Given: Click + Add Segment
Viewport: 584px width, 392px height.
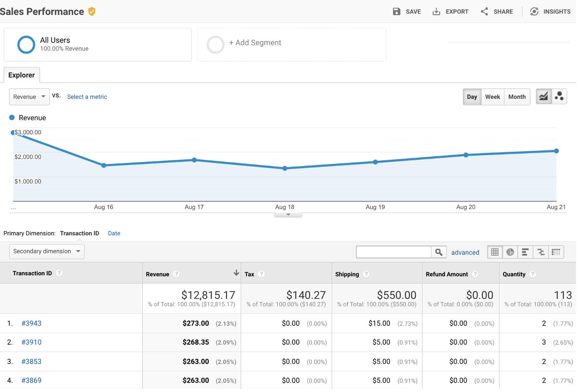Looking at the screenshot, I should click(255, 43).
